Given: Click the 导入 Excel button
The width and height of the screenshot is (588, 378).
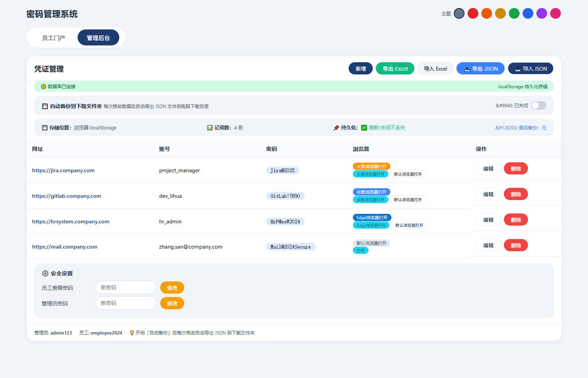Looking at the screenshot, I should click(435, 69).
